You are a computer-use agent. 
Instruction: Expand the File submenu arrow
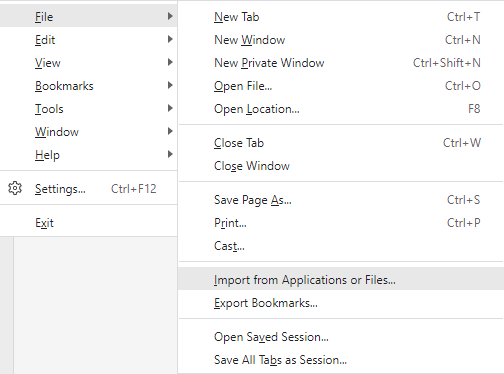tap(170, 16)
